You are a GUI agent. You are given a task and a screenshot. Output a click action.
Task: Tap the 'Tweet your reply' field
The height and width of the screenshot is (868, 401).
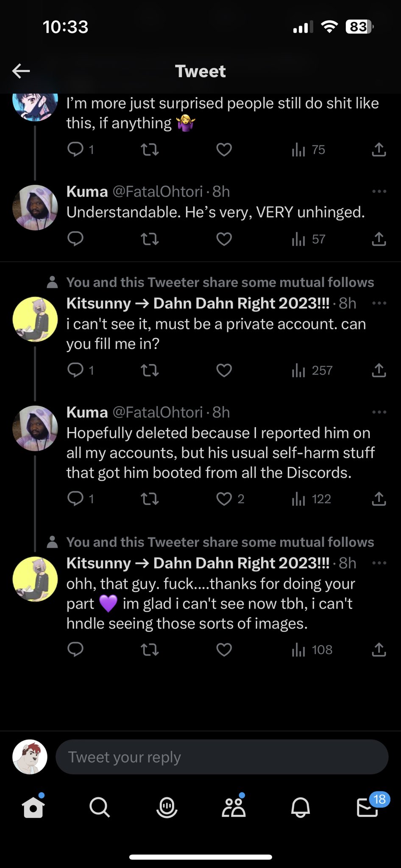[222, 757]
